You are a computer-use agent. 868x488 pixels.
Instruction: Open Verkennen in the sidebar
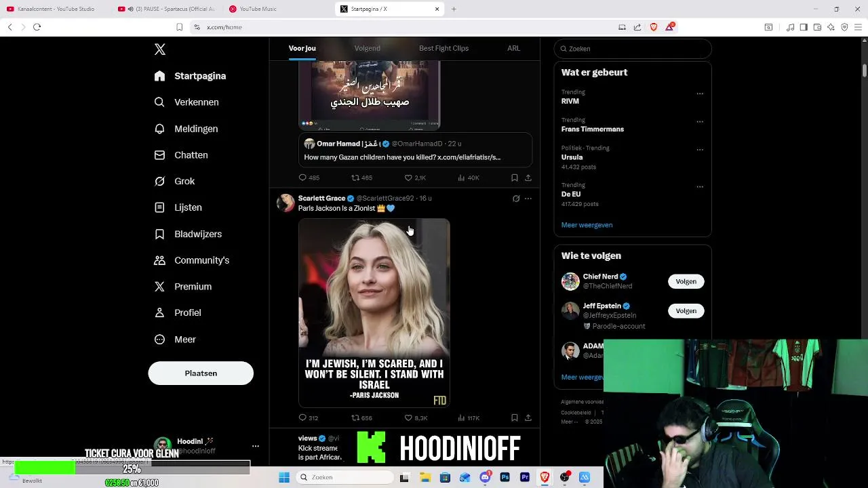point(186,102)
